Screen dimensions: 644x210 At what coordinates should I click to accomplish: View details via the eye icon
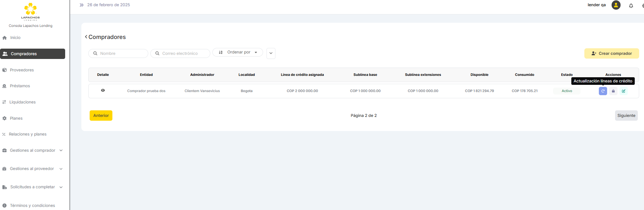(x=103, y=90)
